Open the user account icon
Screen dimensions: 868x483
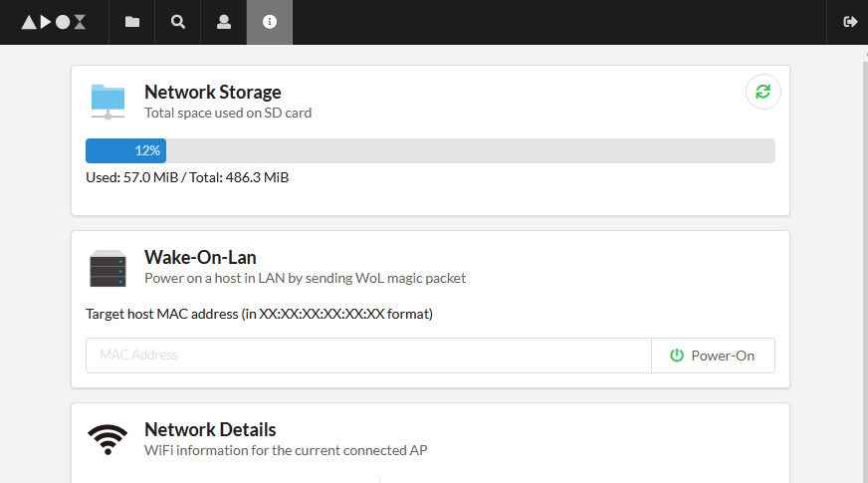(224, 22)
